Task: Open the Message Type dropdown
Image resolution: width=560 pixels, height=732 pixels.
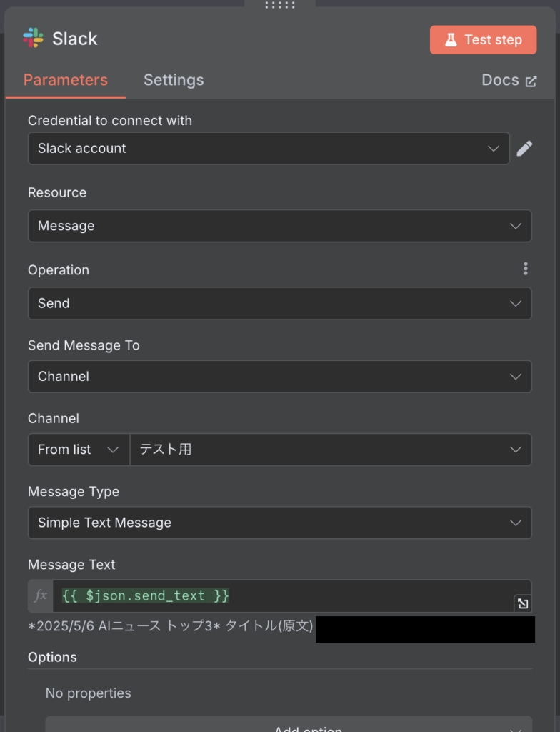Action: (280, 523)
